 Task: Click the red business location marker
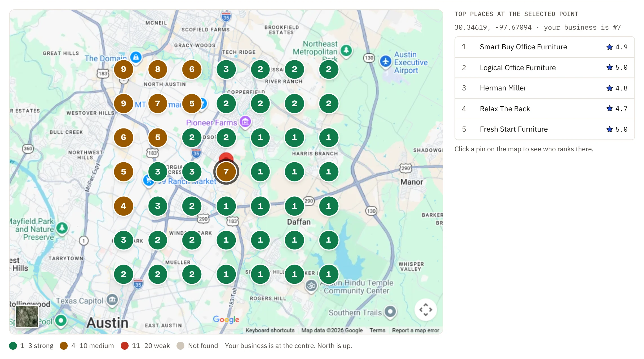(x=226, y=157)
